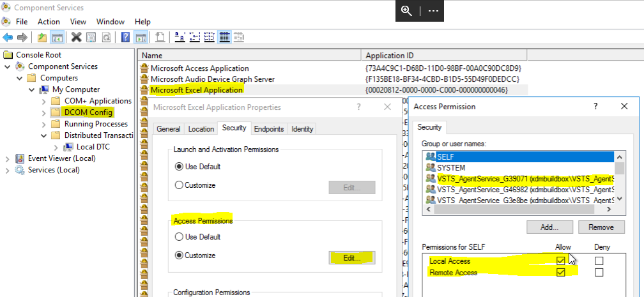Expand the COM+ Applications node
The height and width of the screenshot is (297, 644).
click(x=44, y=101)
